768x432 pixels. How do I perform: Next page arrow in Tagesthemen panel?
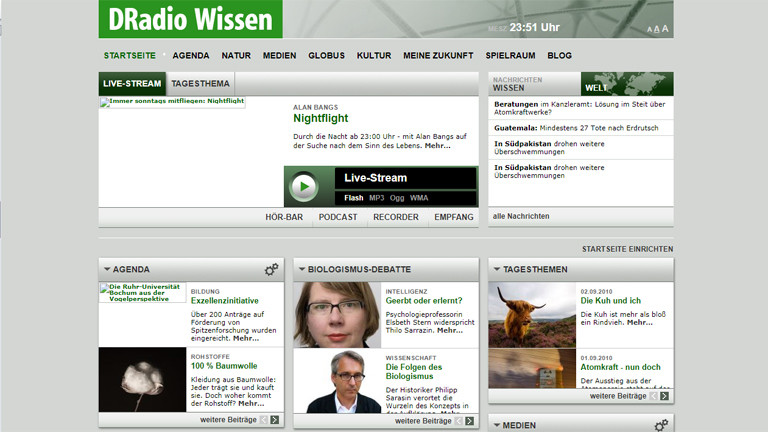coord(664,396)
